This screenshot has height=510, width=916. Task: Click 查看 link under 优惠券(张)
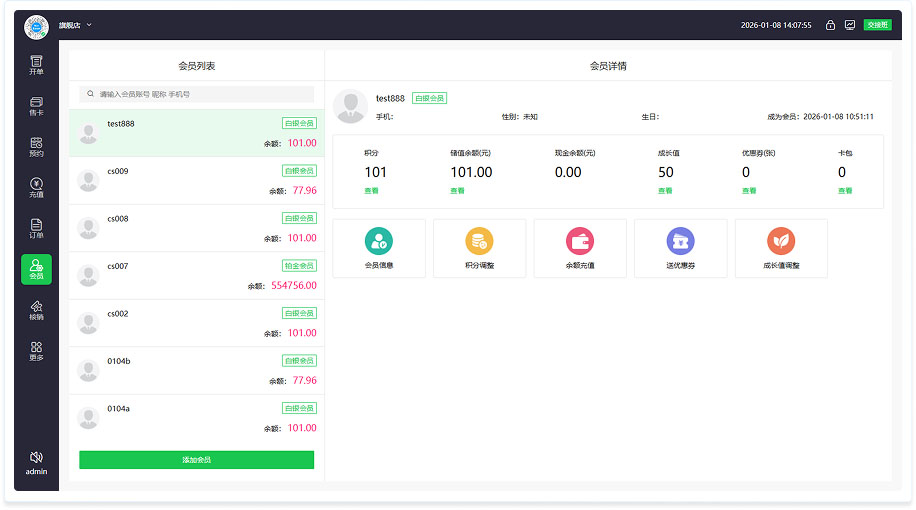[748, 190]
